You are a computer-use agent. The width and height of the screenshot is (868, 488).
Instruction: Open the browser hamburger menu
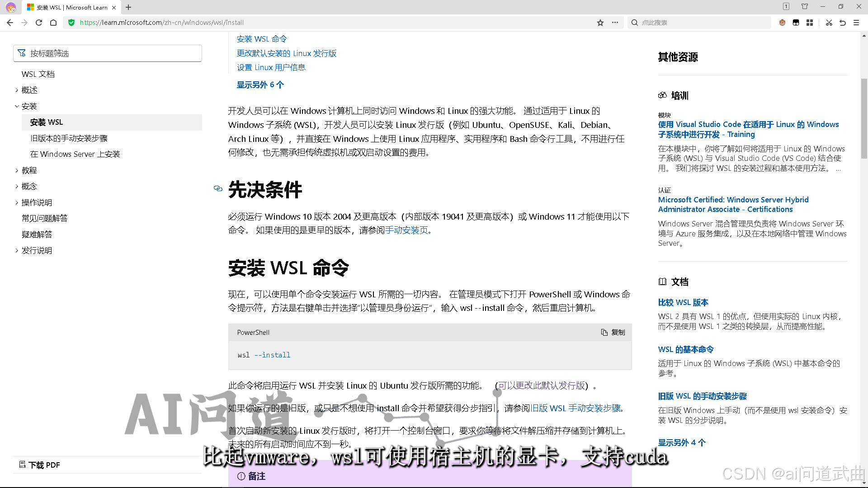pos(856,23)
